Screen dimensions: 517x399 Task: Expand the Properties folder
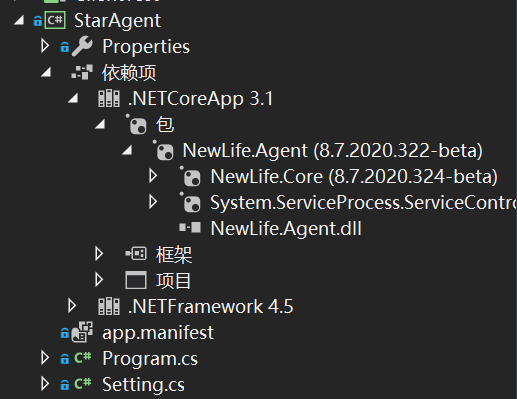[45, 46]
